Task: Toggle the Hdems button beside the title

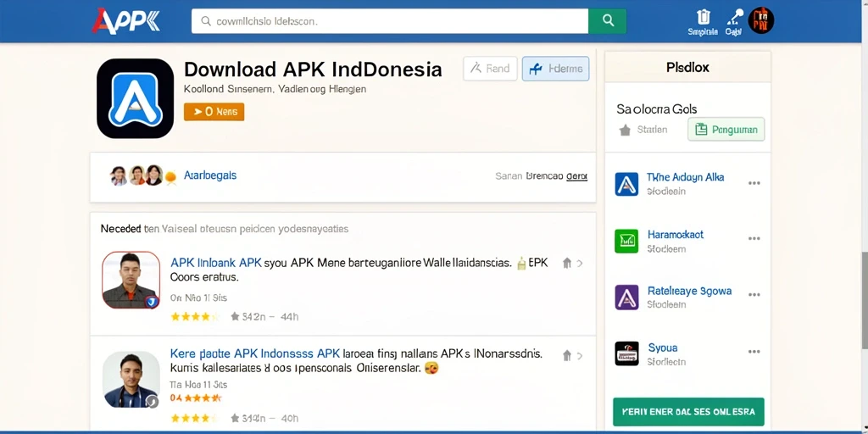Action: tap(555, 69)
